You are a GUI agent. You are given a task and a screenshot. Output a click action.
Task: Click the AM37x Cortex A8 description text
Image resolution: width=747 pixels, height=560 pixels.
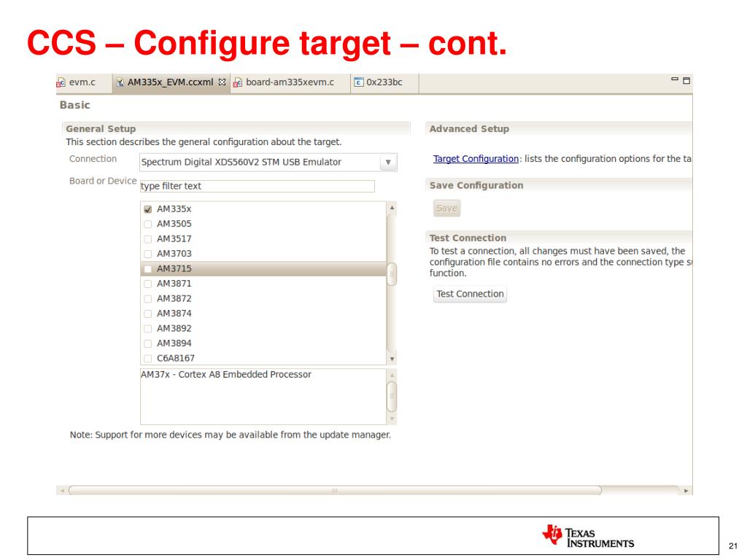[226, 375]
